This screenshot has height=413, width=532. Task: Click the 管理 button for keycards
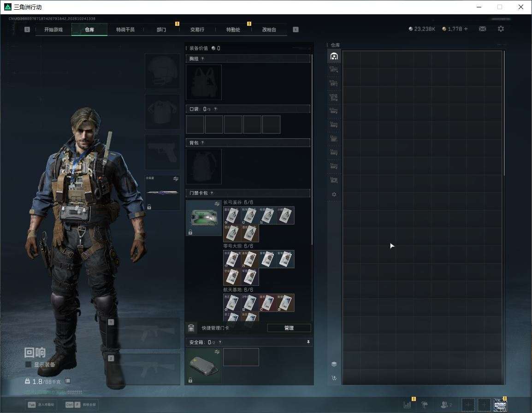click(x=289, y=328)
